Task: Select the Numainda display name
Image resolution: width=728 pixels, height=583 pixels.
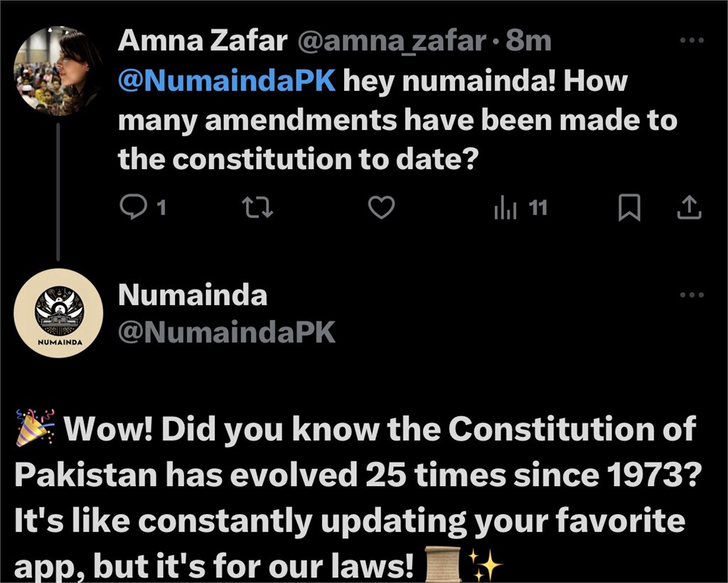Action: [194, 294]
